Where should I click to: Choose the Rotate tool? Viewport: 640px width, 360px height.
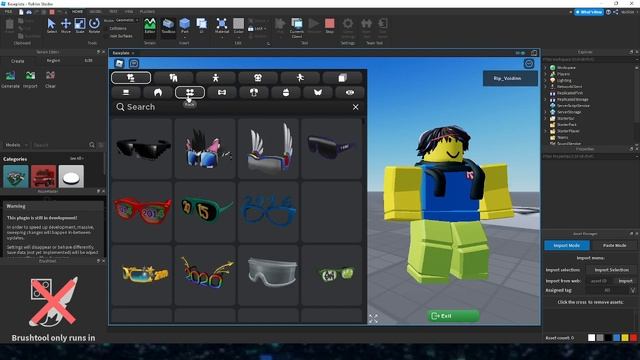[94, 26]
